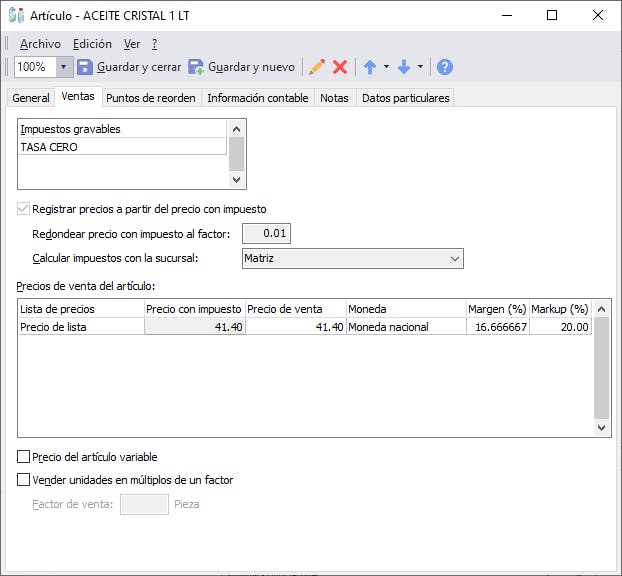Click the taxes list down scroll arrow

(x=236, y=180)
